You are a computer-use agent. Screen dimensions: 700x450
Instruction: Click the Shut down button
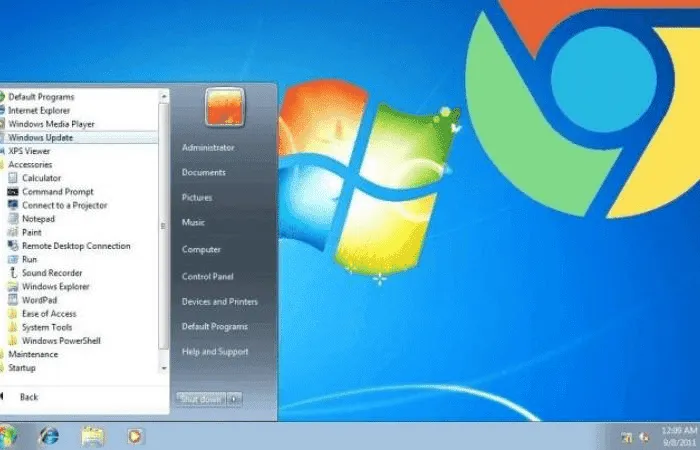point(200,398)
